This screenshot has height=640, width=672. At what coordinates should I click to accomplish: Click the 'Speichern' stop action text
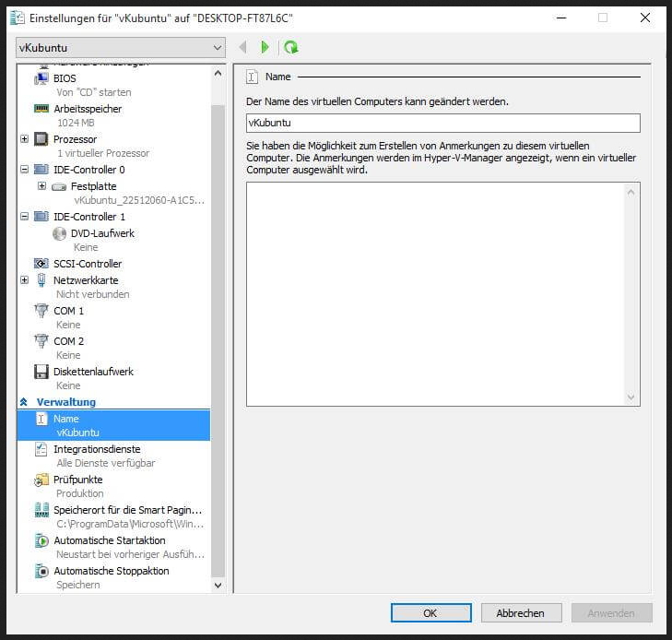(x=78, y=586)
